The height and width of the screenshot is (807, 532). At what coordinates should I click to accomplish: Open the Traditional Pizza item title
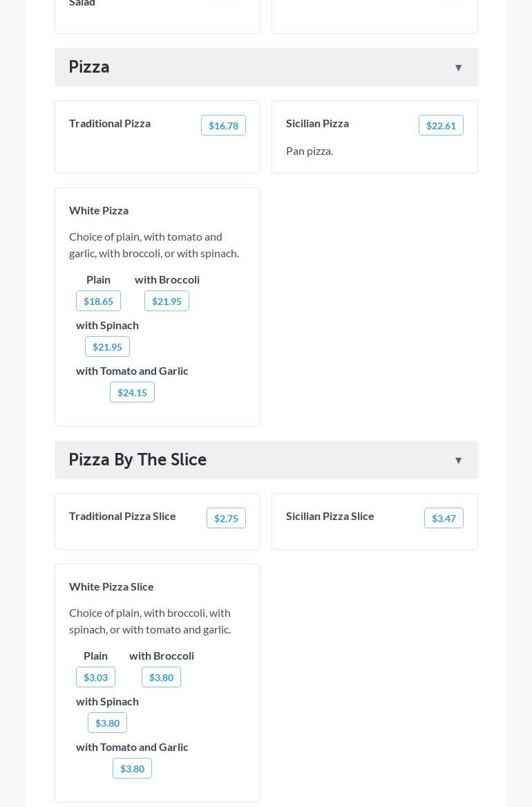tap(110, 123)
